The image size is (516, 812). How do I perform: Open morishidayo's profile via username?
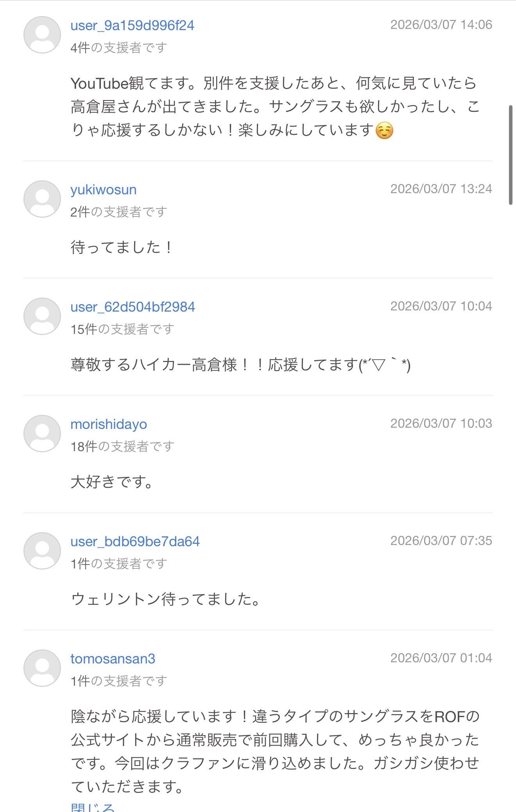point(109,424)
